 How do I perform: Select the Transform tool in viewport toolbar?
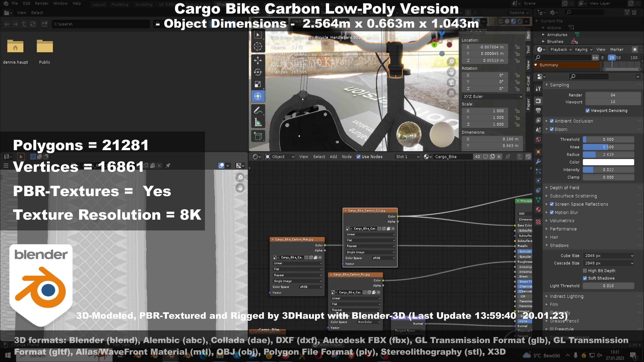(x=258, y=96)
